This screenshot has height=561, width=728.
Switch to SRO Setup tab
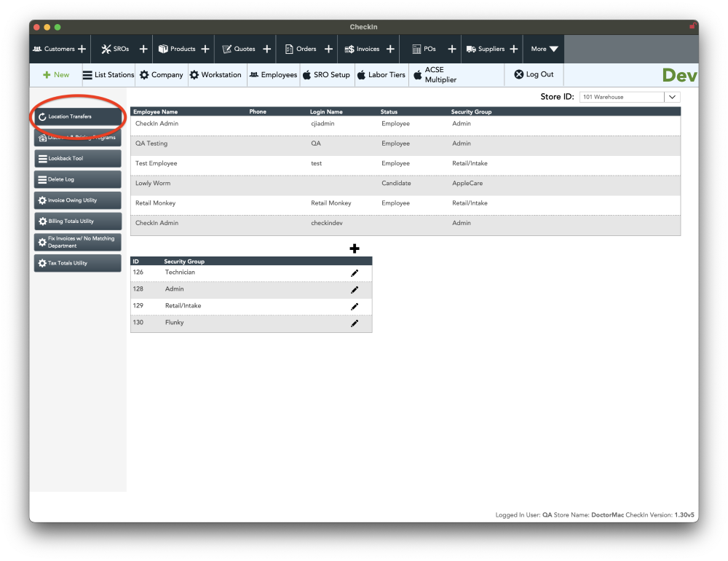click(x=326, y=75)
